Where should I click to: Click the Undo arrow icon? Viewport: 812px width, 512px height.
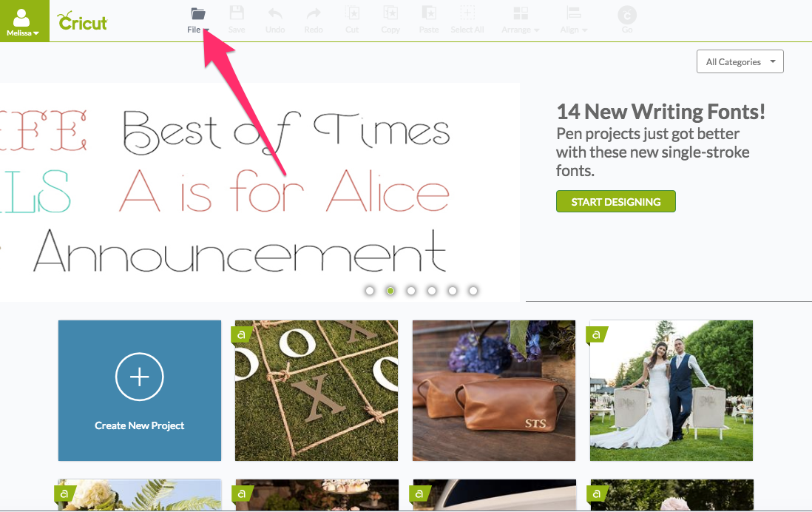275,13
